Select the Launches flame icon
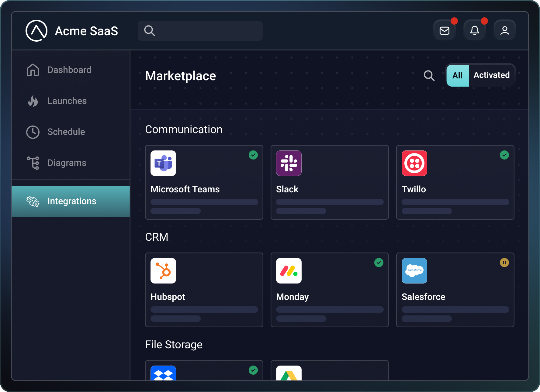This screenshot has height=392, width=540. tap(33, 101)
